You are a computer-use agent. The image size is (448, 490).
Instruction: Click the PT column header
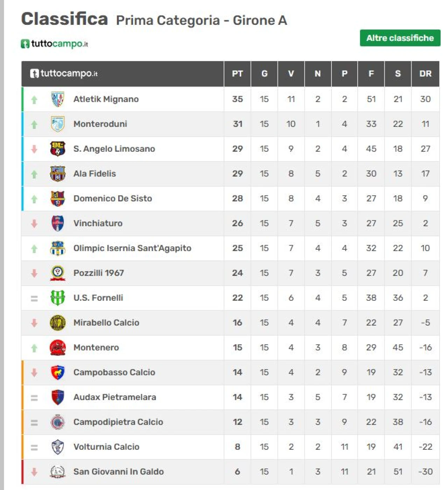[x=237, y=74]
